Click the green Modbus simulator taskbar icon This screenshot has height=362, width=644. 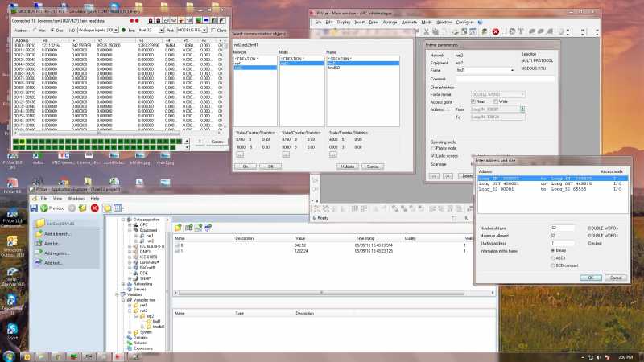pos(73,356)
